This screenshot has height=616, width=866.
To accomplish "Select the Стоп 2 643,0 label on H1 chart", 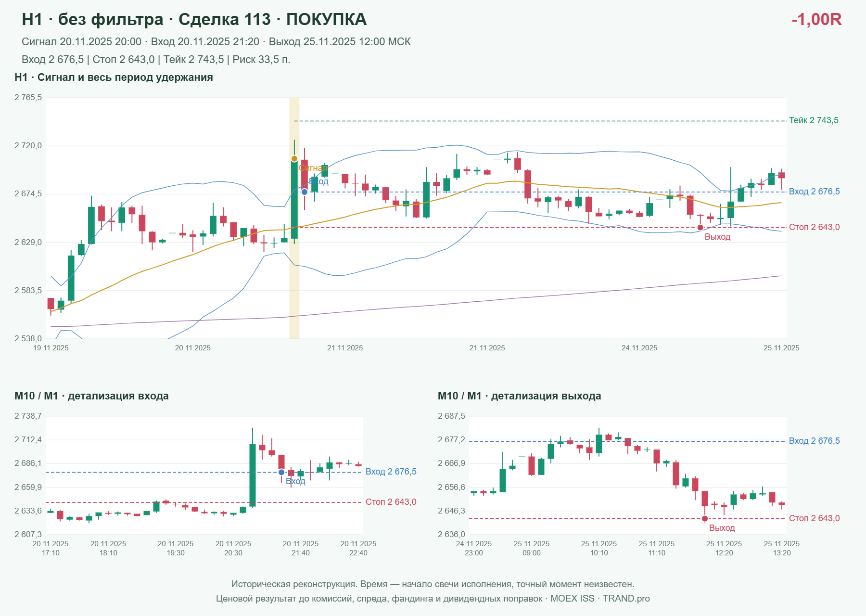I will pyautogui.click(x=814, y=227).
